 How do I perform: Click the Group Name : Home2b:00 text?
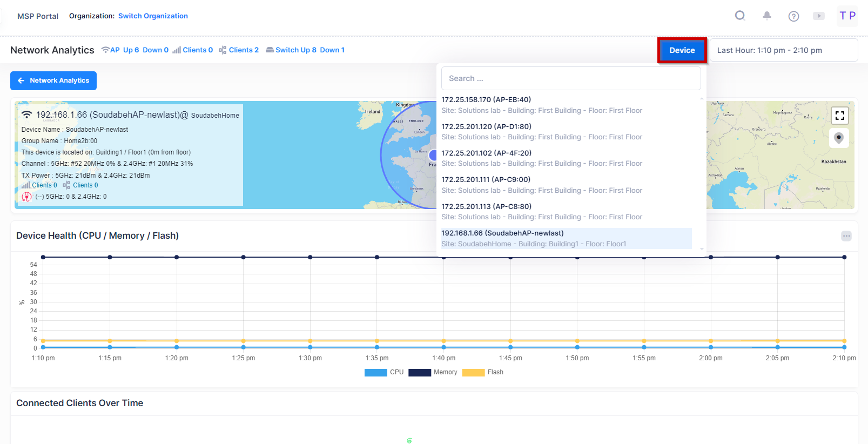pos(59,141)
